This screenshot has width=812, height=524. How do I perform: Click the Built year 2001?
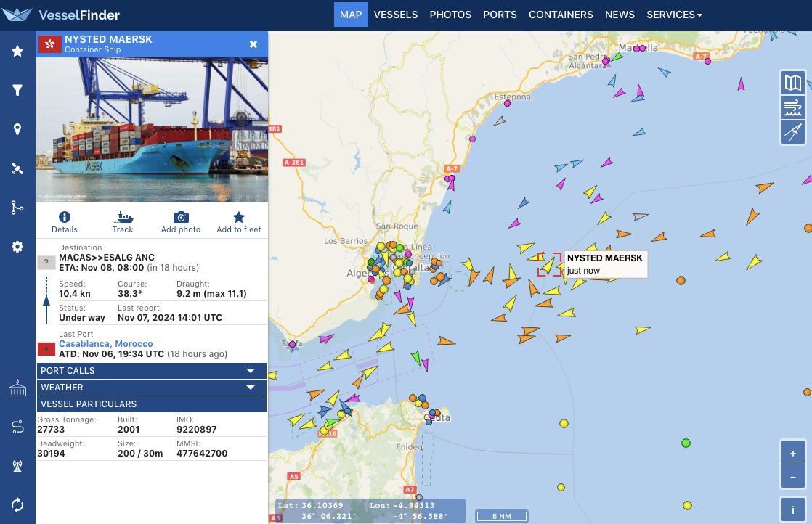point(129,430)
